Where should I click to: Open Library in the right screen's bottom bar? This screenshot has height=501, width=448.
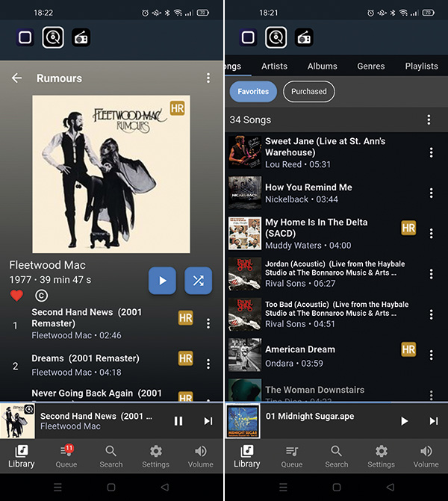pos(247,456)
